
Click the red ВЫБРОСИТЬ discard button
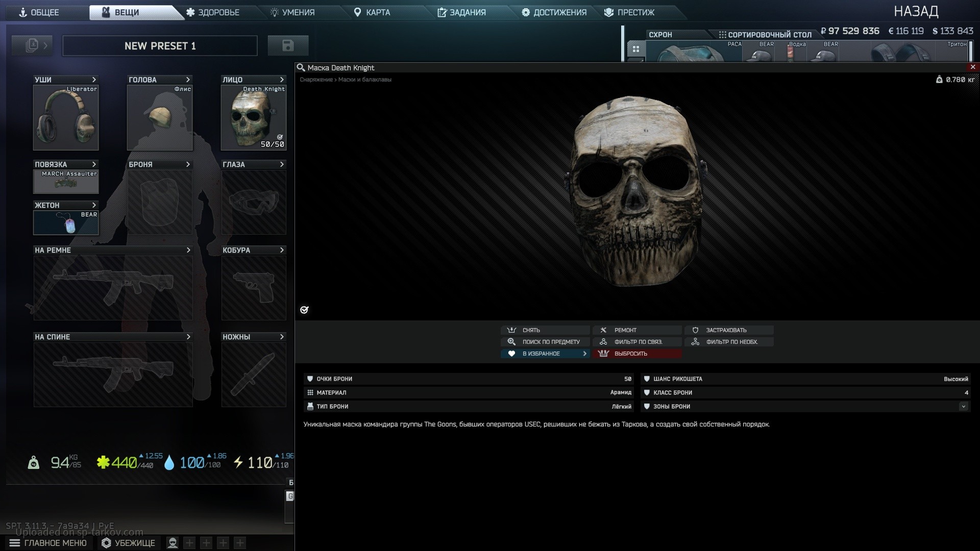pyautogui.click(x=637, y=354)
